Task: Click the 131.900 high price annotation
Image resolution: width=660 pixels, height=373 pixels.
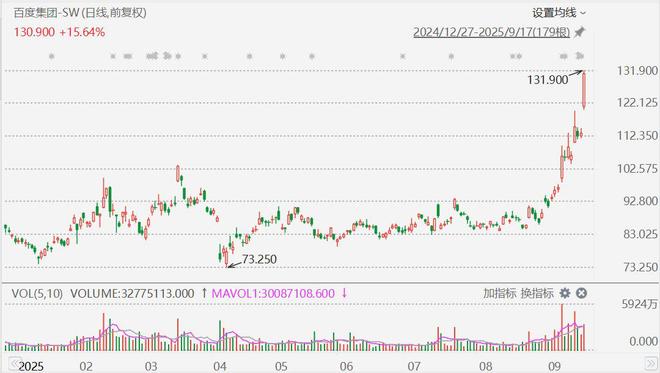Action: [548, 80]
